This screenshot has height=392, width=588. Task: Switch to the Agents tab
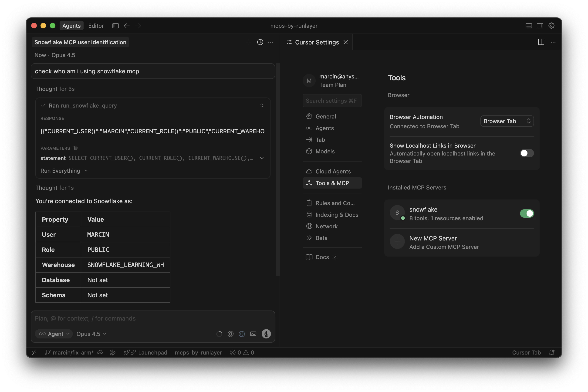[71, 26]
